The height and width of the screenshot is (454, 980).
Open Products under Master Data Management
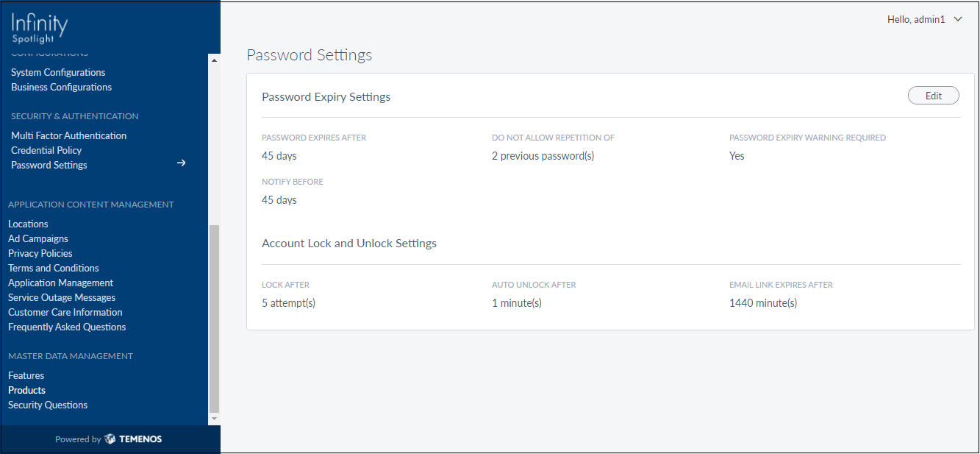[26, 390]
